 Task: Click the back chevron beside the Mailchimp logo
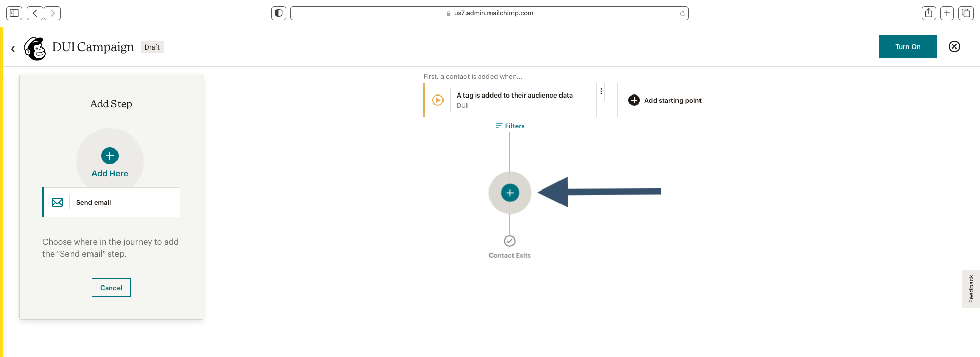(13, 49)
